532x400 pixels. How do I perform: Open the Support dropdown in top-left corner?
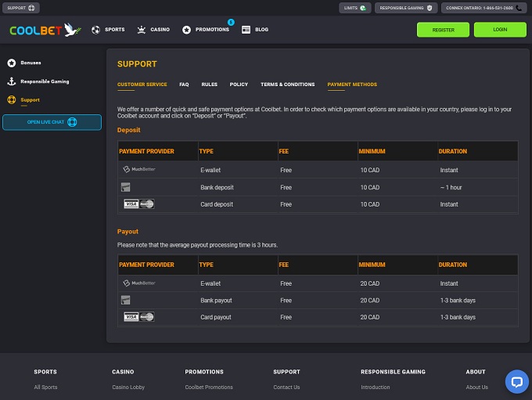(x=21, y=8)
